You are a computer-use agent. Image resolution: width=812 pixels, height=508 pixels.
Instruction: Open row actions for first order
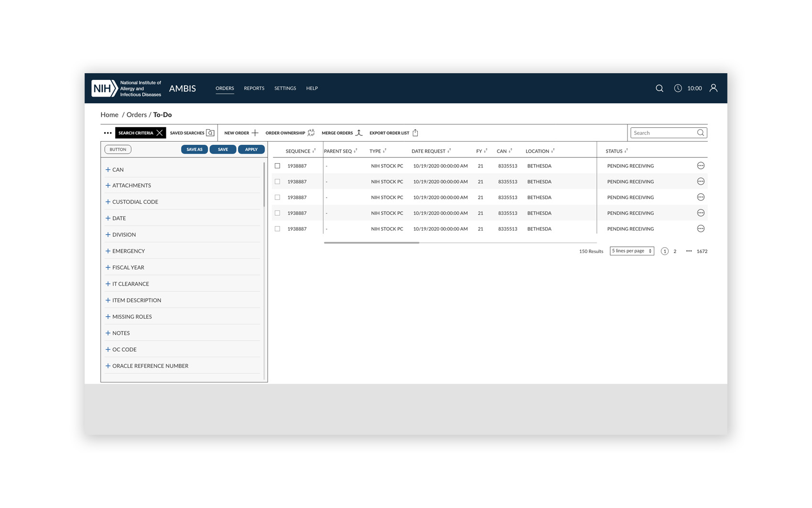click(x=700, y=166)
